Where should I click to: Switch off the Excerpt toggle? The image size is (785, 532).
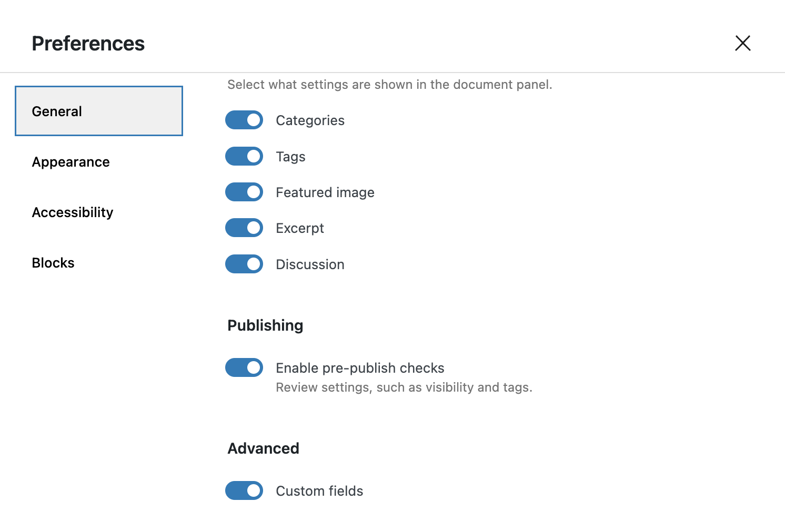point(244,228)
